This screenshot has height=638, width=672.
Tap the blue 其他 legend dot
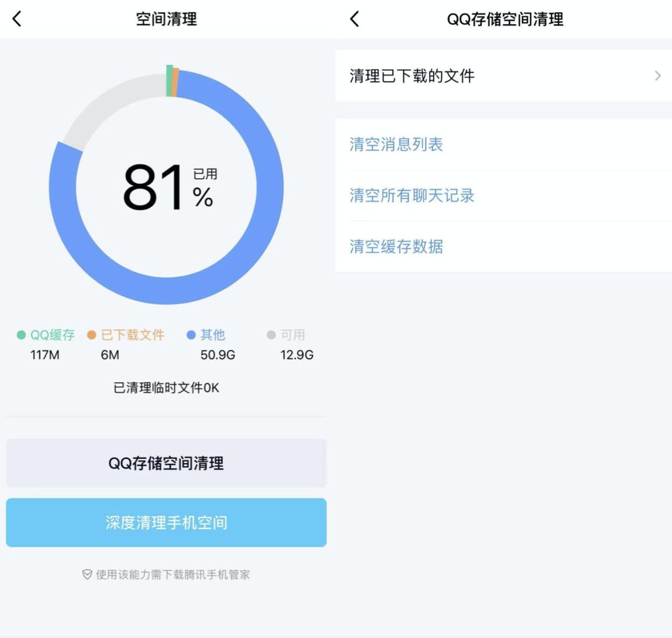coord(191,335)
